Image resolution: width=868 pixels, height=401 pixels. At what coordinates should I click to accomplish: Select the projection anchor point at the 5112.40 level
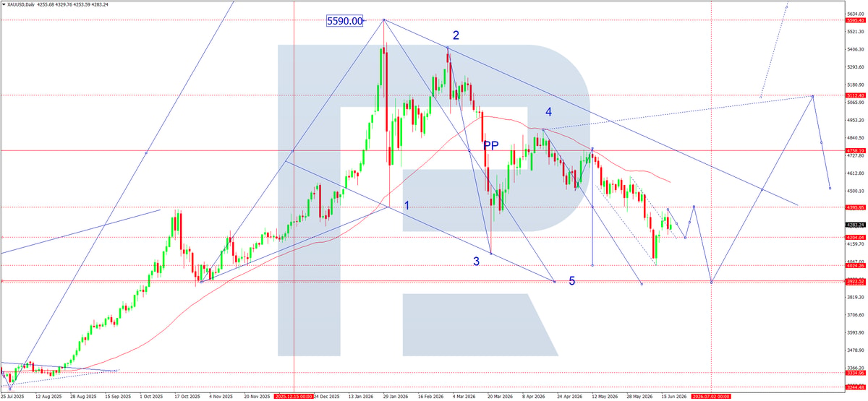click(813, 96)
